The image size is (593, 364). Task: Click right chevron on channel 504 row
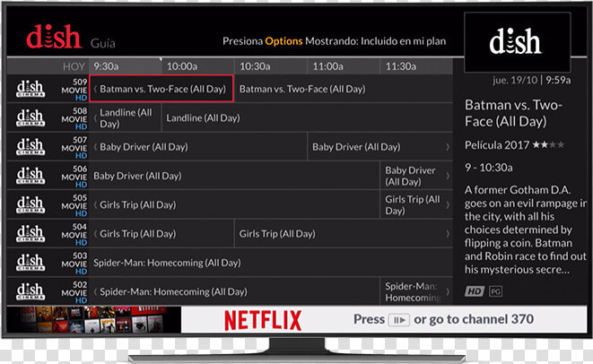click(448, 234)
